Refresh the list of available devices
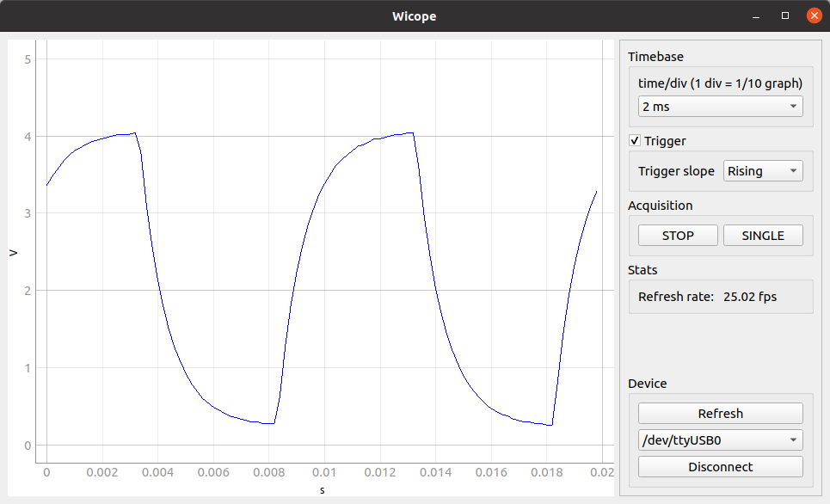This screenshot has width=830, height=504. [x=720, y=413]
